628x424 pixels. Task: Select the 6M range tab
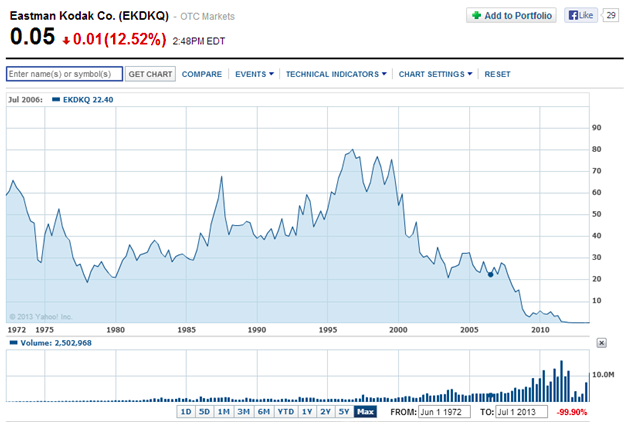click(x=264, y=412)
